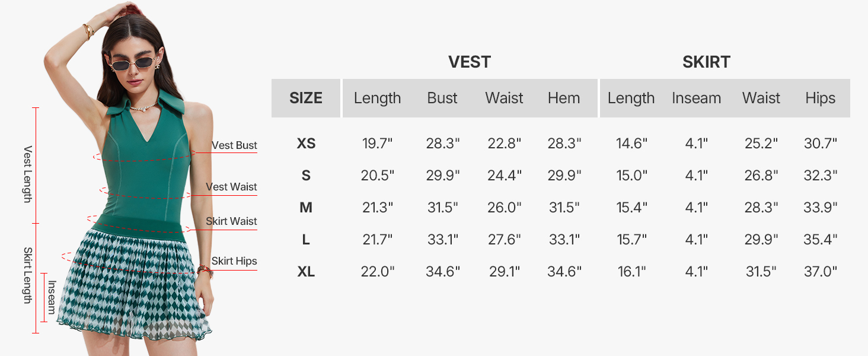Click the XL hips value 37.0"
The height and width of the screenshot is (356, 868).
pos(821,272)
